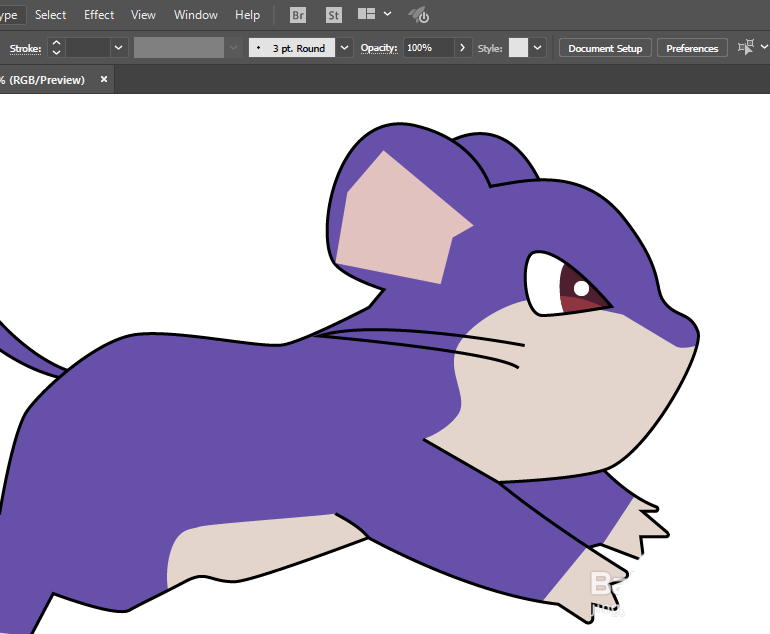This screenshot has height=634, width=770.
Task: Click the Preferences button
Action: tap(692, 48)
